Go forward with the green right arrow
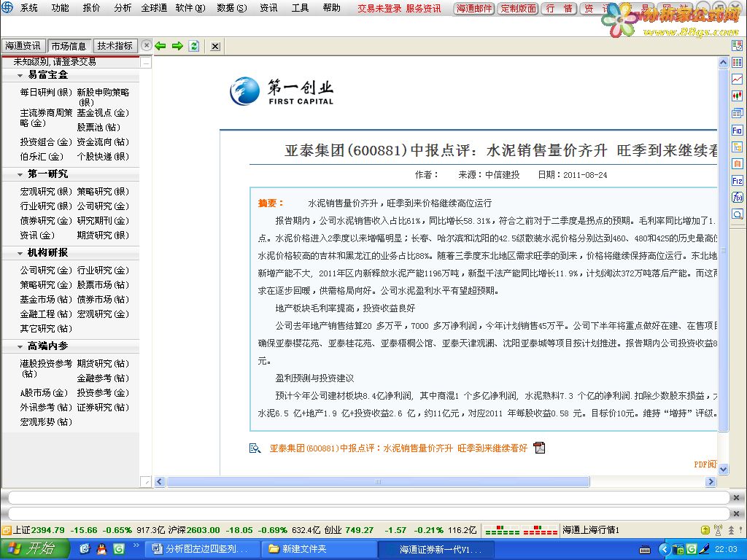Viewport: 747px width, 560px height. click(x=178, y=46)
